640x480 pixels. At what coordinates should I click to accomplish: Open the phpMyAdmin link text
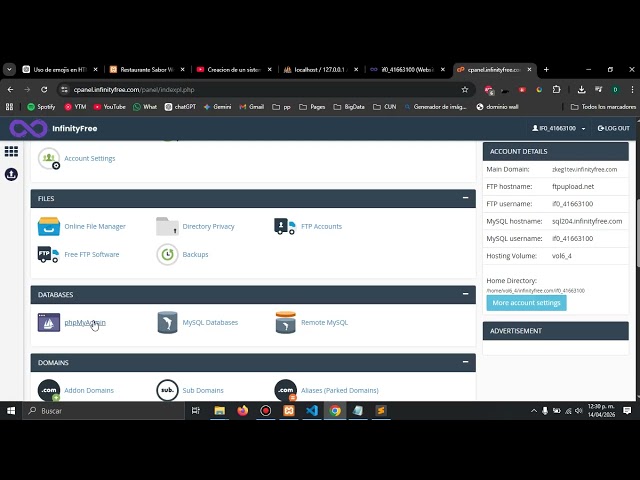click(85, 322)
